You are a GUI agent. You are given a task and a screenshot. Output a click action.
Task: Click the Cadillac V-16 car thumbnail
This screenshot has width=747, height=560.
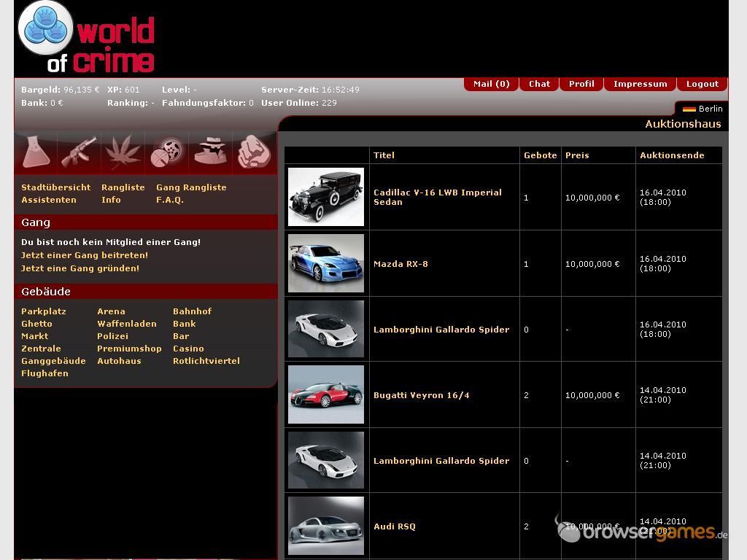[326, 197]
